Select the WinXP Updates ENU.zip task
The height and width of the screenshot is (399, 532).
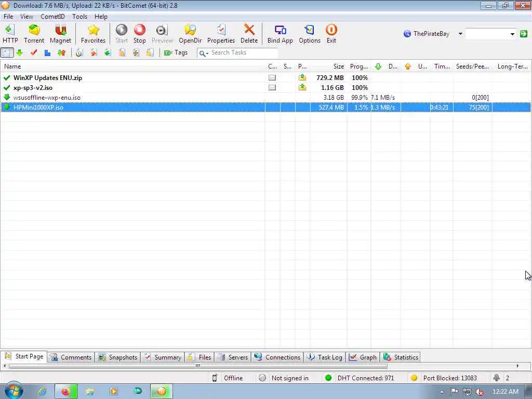pos(265,78)
